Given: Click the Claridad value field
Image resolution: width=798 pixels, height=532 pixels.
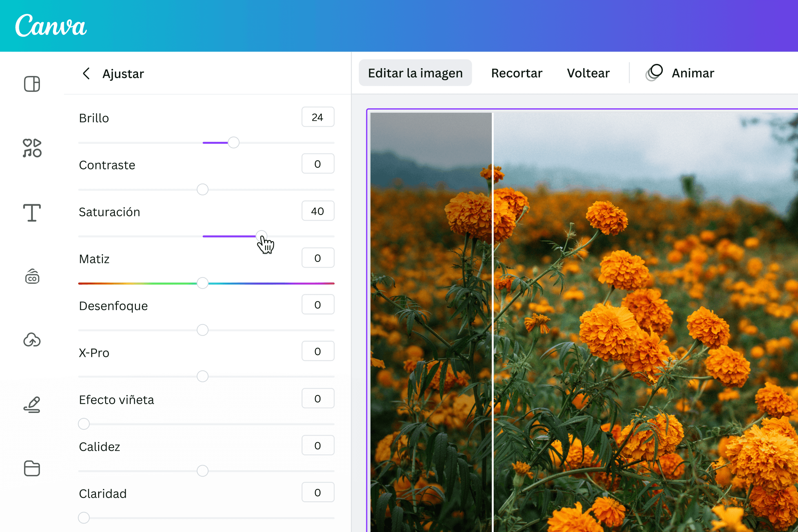Looking at the screenshot, I should [318, 492].
